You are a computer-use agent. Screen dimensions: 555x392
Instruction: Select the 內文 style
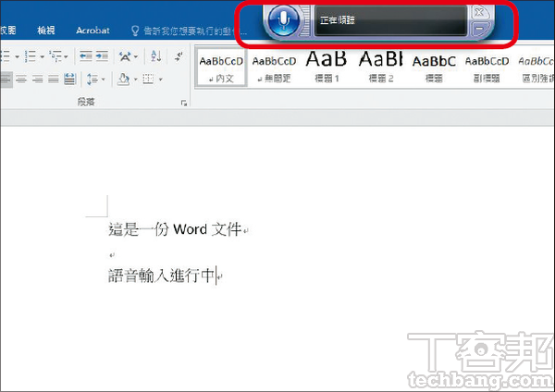coord(221,67)
